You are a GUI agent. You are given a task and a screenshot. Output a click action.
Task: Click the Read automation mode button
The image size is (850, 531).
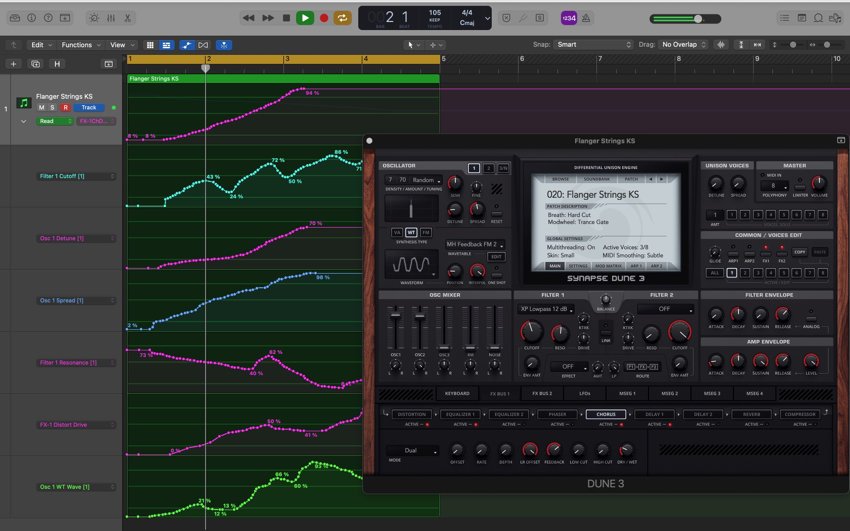click(54, 121)
